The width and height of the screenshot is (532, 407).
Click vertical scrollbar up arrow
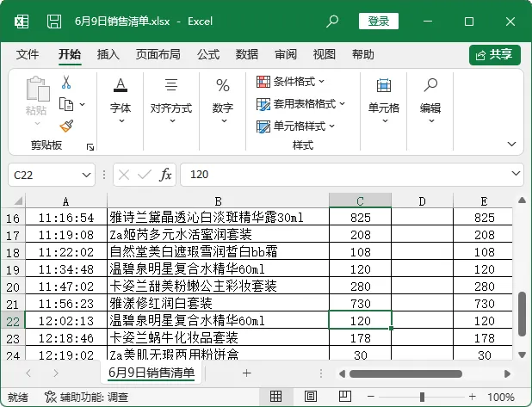coord(523,200)
